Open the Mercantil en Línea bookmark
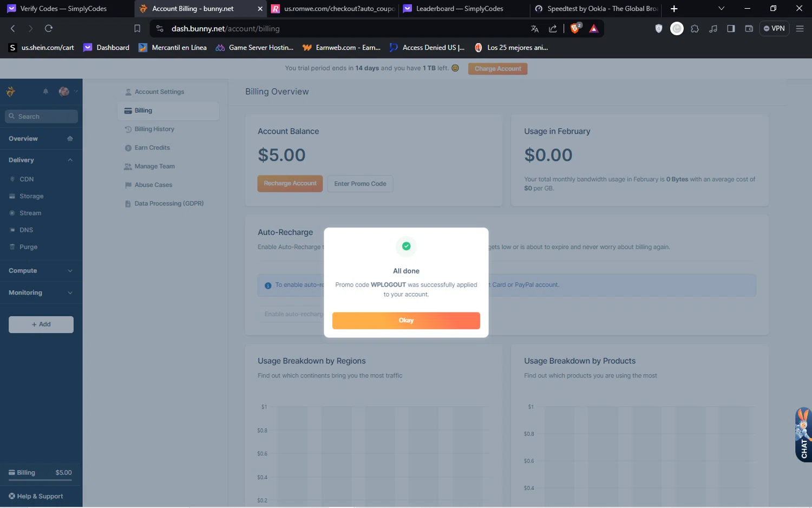The width and height of the screenshot is (812, 508). pos(173,48)
